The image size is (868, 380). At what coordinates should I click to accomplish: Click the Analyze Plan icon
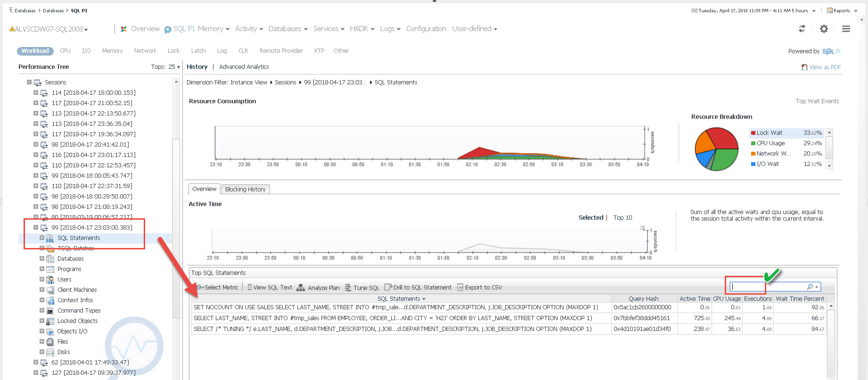[x=300, y=288]
